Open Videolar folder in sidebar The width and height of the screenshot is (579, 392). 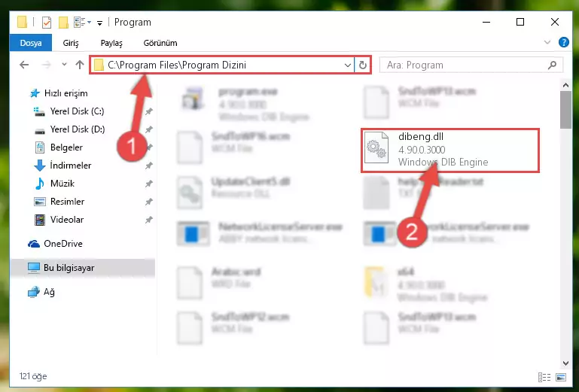click(59, 220)
